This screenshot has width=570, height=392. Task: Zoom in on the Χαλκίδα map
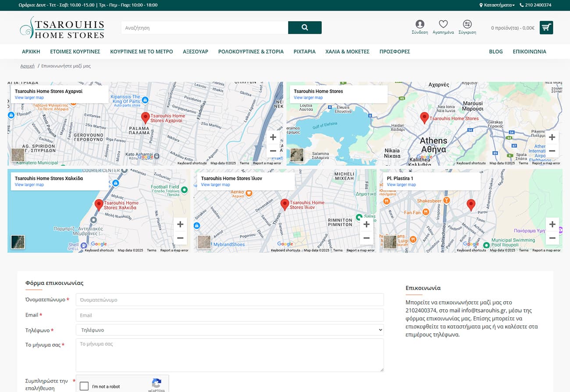(180, 225)
